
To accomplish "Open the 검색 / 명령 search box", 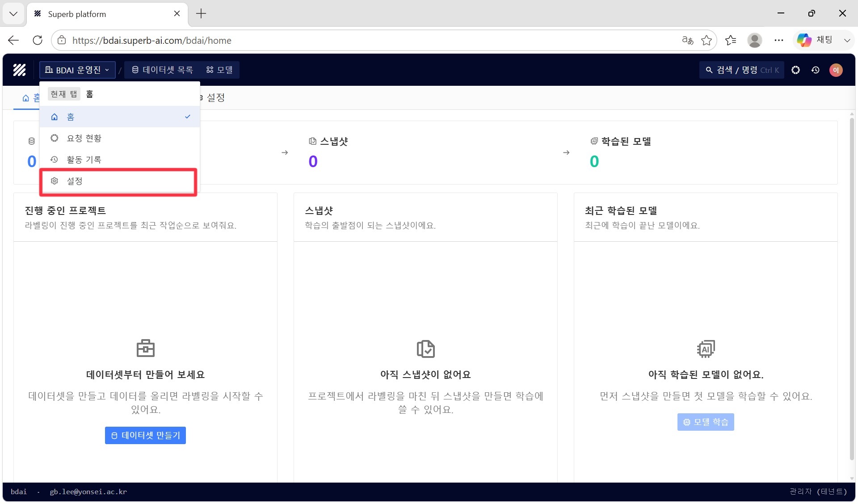I will [741, 70].
